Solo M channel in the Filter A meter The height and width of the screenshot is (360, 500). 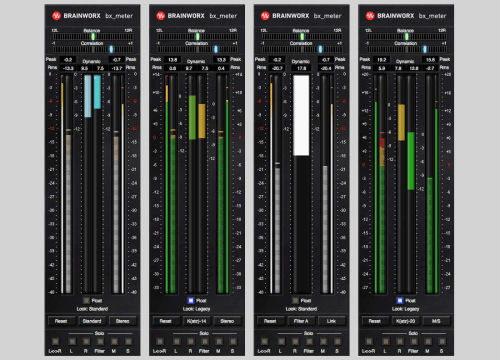point(323,341)
